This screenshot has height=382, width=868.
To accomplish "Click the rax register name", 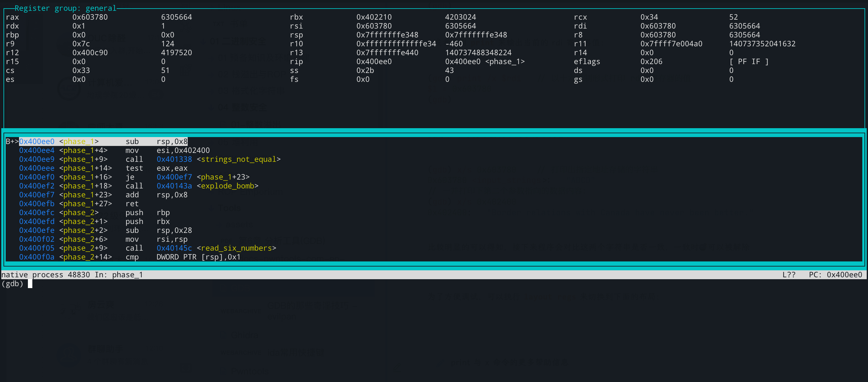I will pos(12,17).
